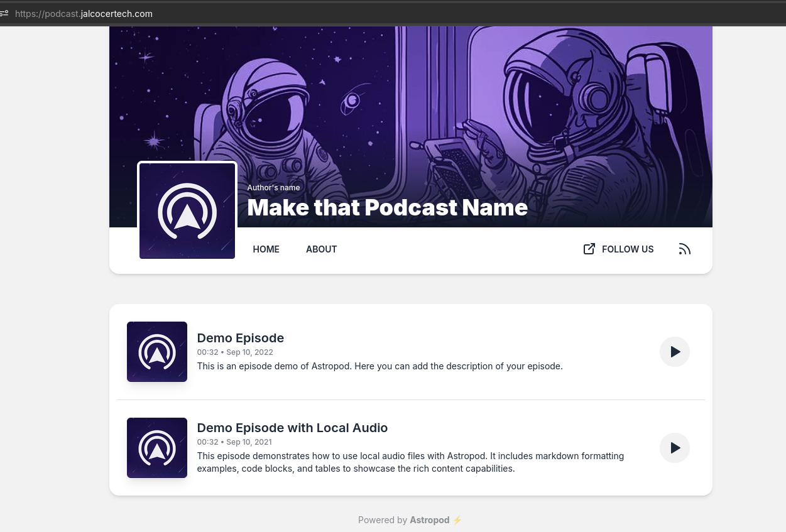Click the Author's name label

[273, 188]
